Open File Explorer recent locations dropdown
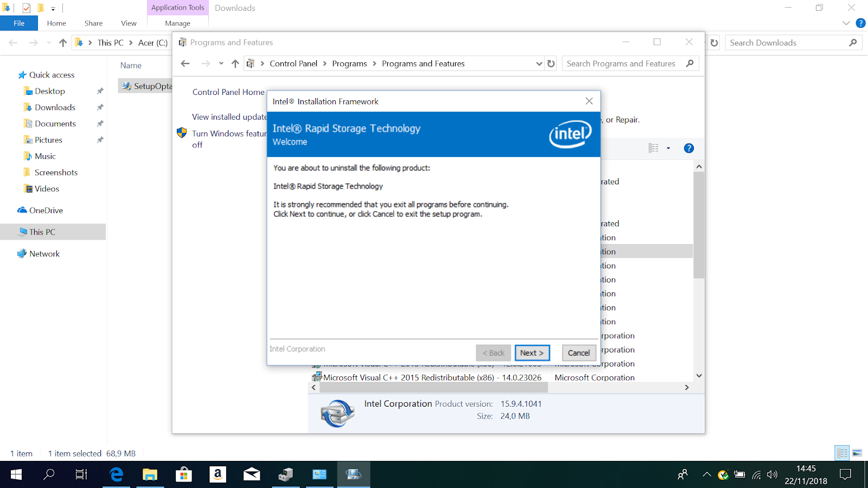This screenshot has height=488, width=868. (49, 43)
